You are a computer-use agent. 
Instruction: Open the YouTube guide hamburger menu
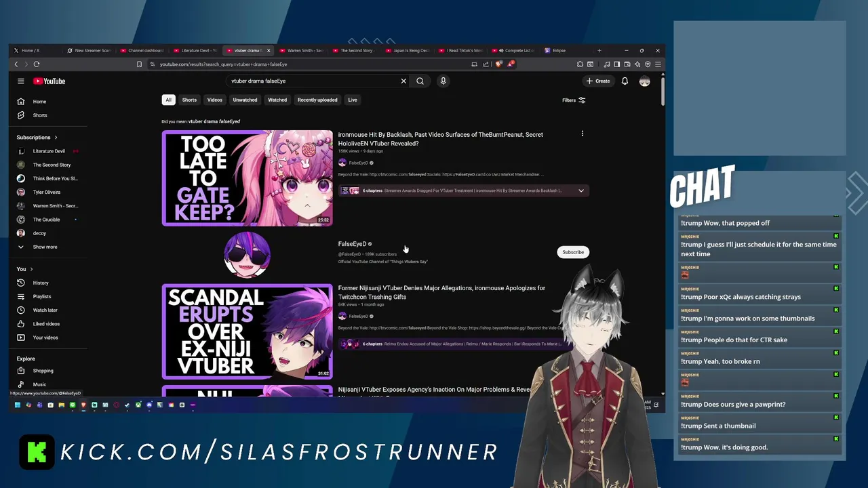coord(20,81)
